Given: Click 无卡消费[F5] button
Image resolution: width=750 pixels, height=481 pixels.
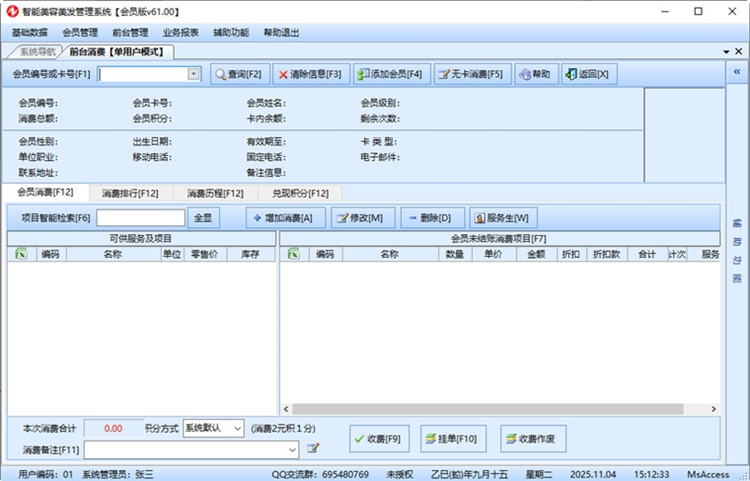Looking at the screenshot, I should pyautogui.click(x=473, y=74).
